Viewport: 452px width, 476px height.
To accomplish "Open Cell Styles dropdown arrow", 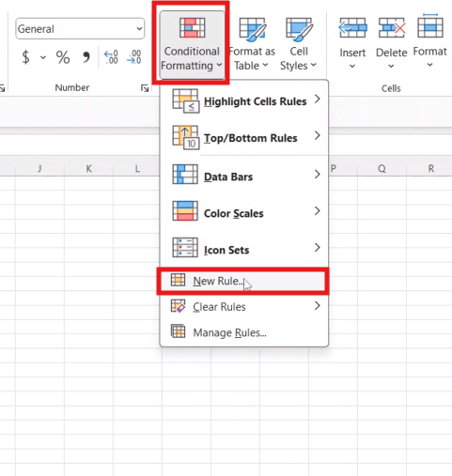I will pyautogui.click(x=314, y=65).
